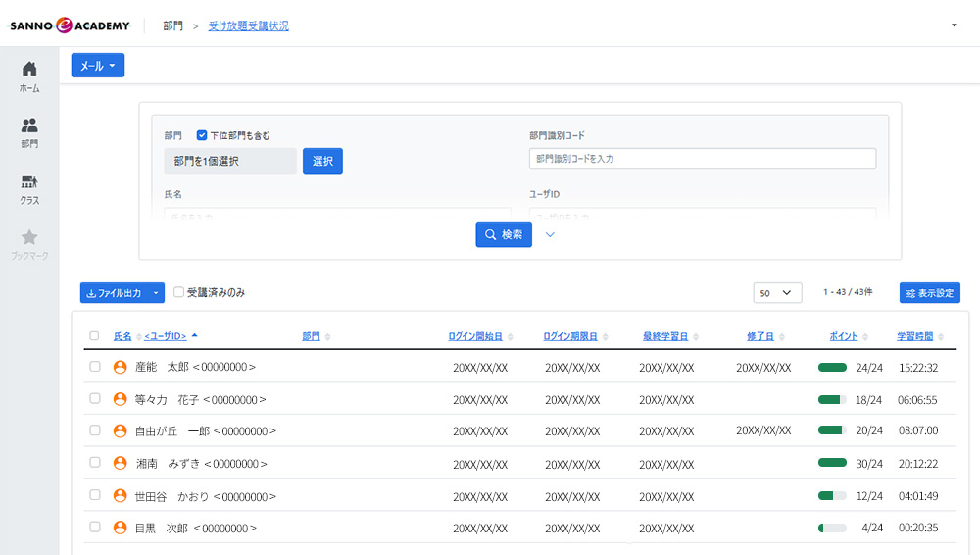Image resolution: width=980 pixels, height=555 pixels.
Task: Click the Home icon in sidebar
Action: (x=29, y=69)
